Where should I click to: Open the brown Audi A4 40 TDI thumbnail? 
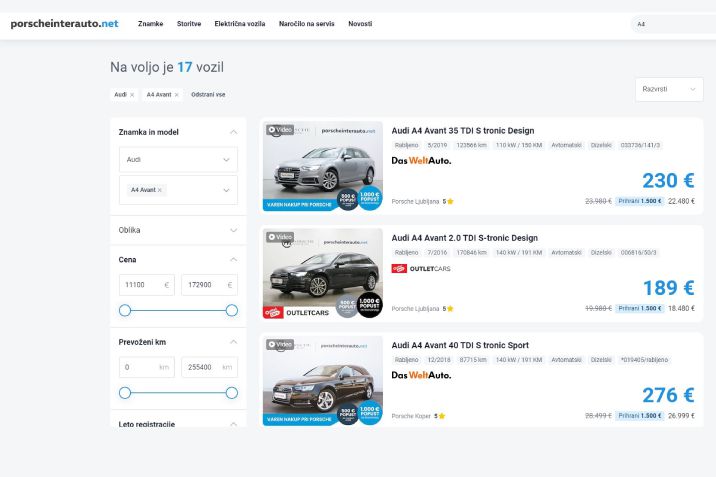[323, 381]
